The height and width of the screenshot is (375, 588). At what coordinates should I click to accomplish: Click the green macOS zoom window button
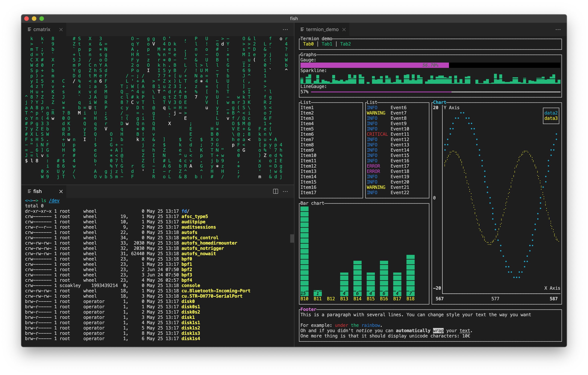coord(42,19)
